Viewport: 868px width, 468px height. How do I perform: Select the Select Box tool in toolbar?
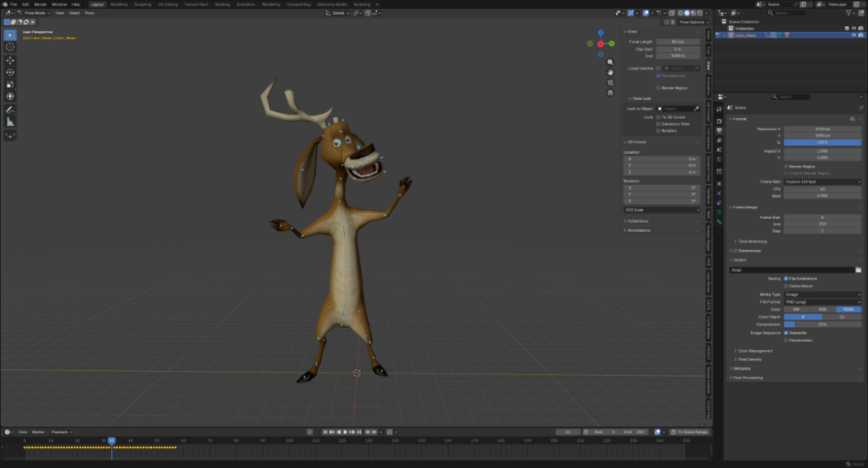pyautogui.click(x=10, y=36)
